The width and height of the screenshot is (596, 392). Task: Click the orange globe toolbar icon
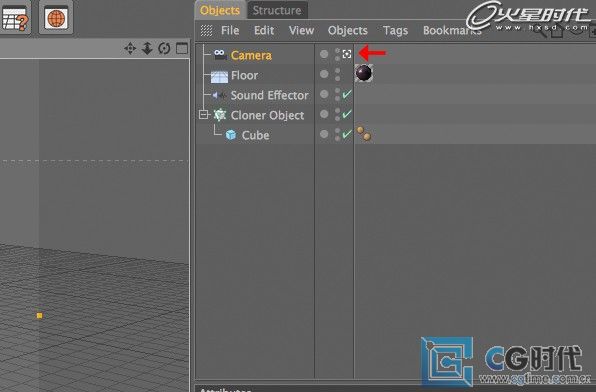[55, 17]
